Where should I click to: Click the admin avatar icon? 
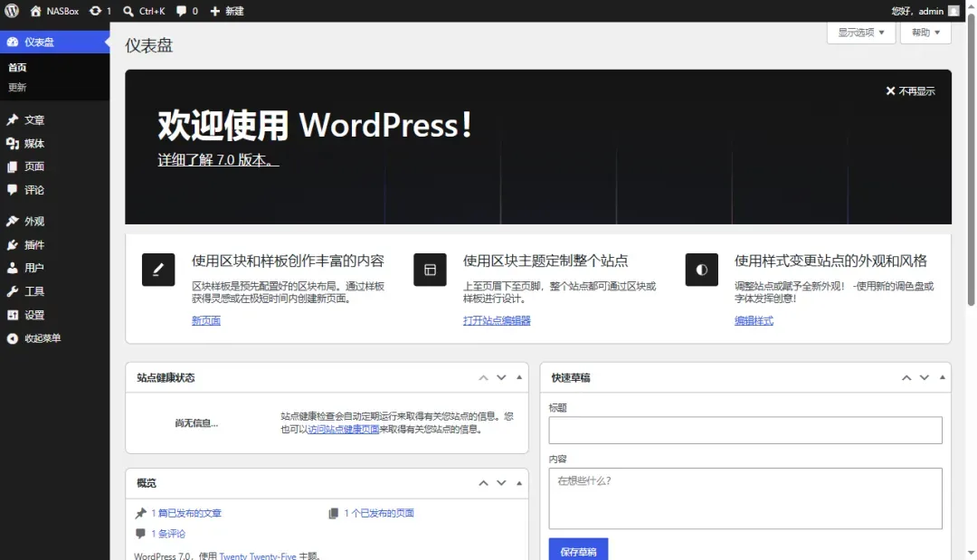tap(953, 11)
